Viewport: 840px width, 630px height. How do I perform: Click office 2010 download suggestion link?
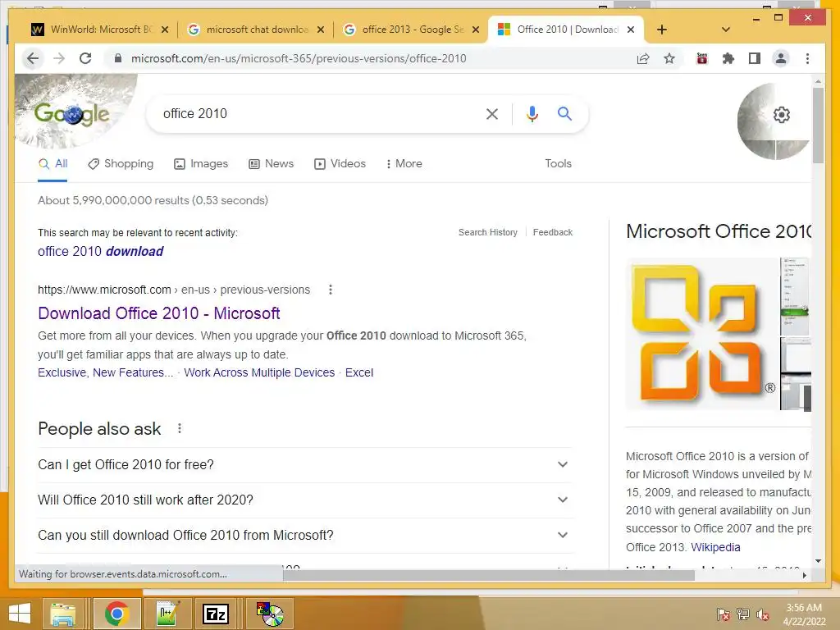click(100, 251)
